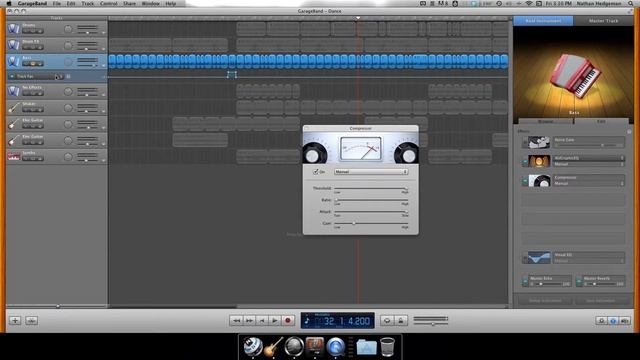Adjust the master volume slider

click(431, 324)
